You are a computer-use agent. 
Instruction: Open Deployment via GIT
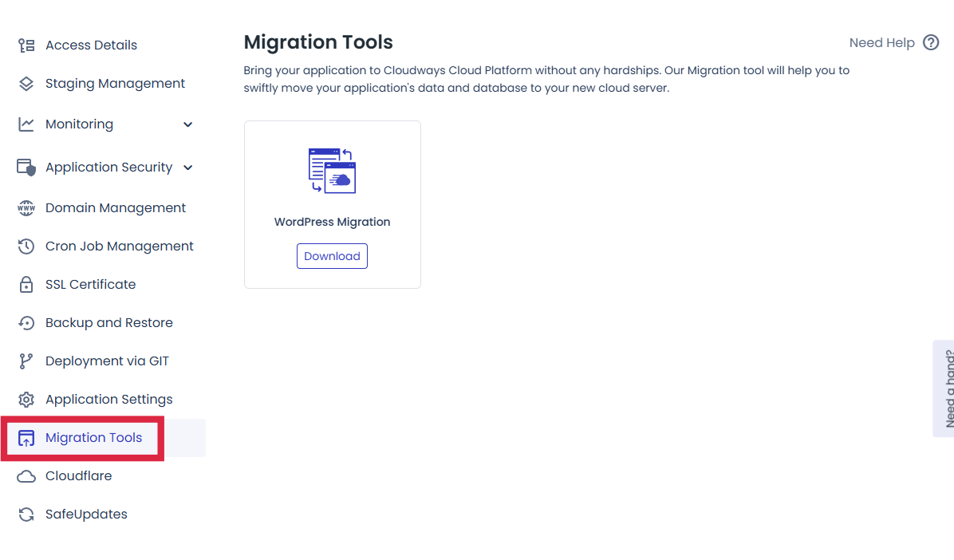click(x=107, y=361)
